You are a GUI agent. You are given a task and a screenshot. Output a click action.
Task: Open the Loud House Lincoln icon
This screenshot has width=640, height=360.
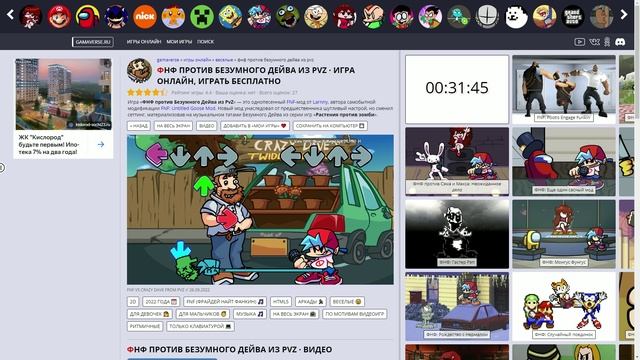tap(316, 17)
